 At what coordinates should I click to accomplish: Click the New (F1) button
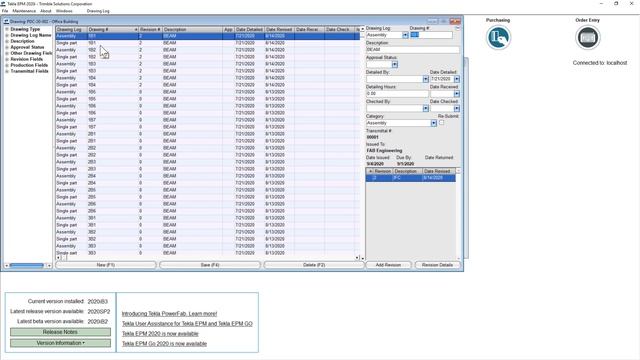tap(106, 265)
